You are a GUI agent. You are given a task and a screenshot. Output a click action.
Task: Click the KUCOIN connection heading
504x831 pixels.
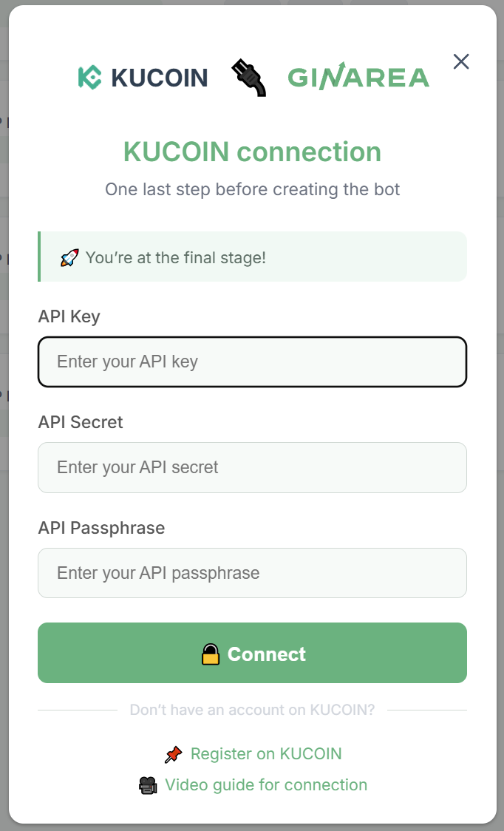252,152
